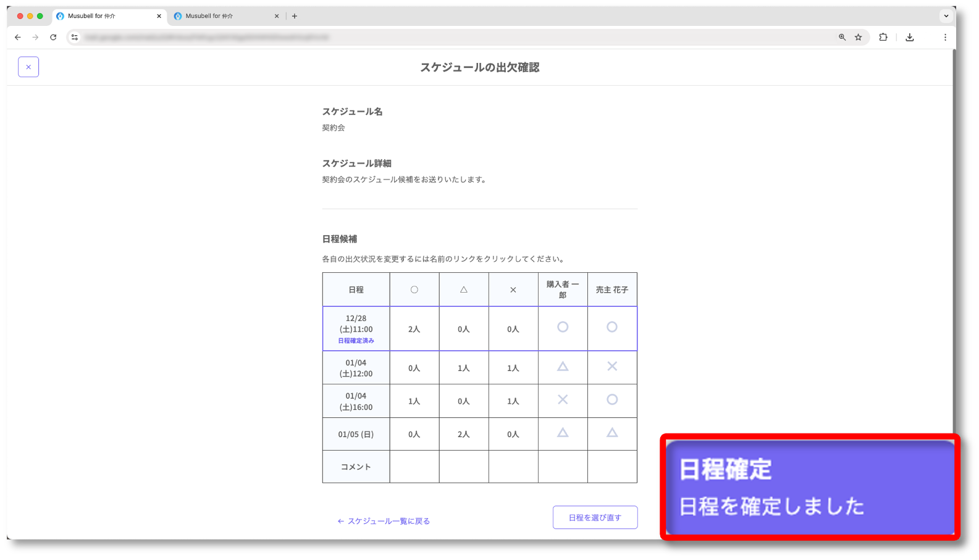This screenshot has width=979, height=560.
Task: Click the 日程確定 toast notification
Action: pos(809,487)
